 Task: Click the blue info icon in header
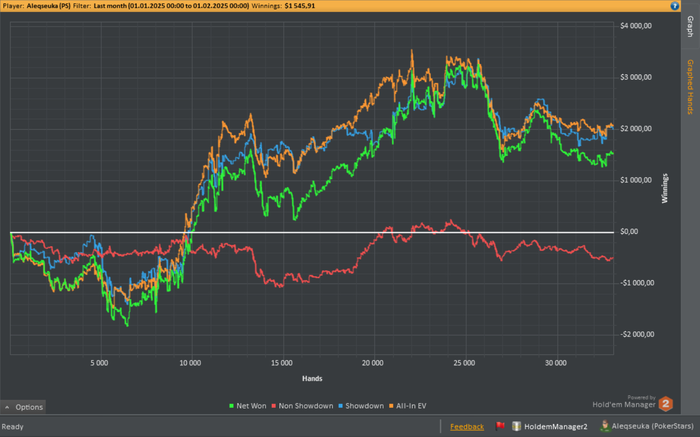675,6
